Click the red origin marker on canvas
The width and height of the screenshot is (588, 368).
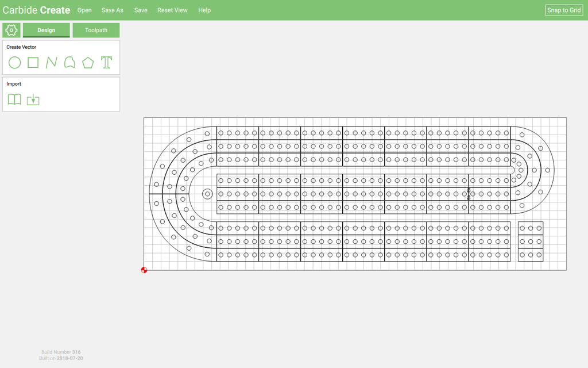coord(144,270)
